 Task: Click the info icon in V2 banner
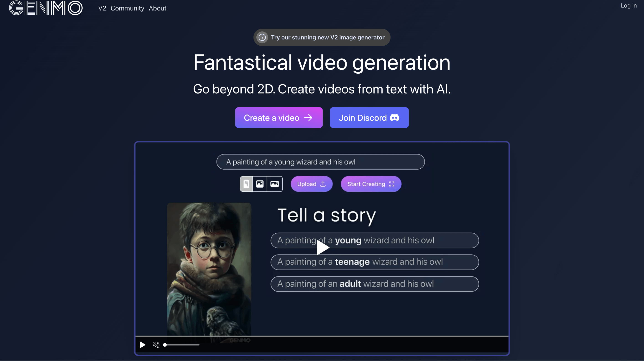[x=262, y=38]
